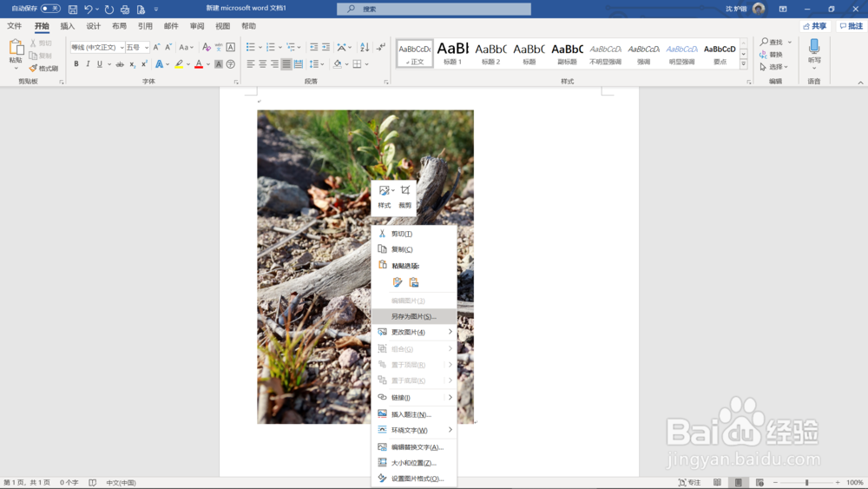The height and width of the screenshot is (489, 868).
Task: Open Change Picture submenu
Action: point(414,333)
